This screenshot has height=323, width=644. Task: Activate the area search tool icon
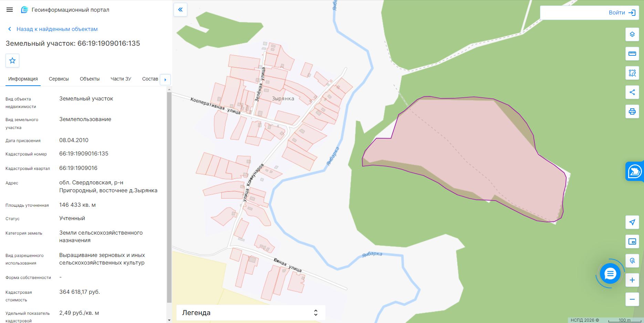pyautogui.click(x=632, y=73)
